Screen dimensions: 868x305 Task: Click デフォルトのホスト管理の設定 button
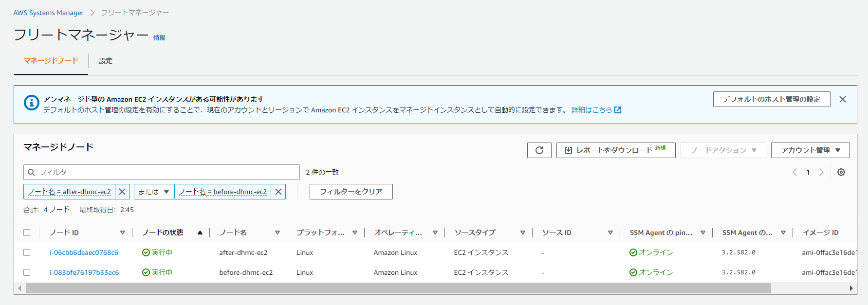pyautogui.click(x=772, y=99)
